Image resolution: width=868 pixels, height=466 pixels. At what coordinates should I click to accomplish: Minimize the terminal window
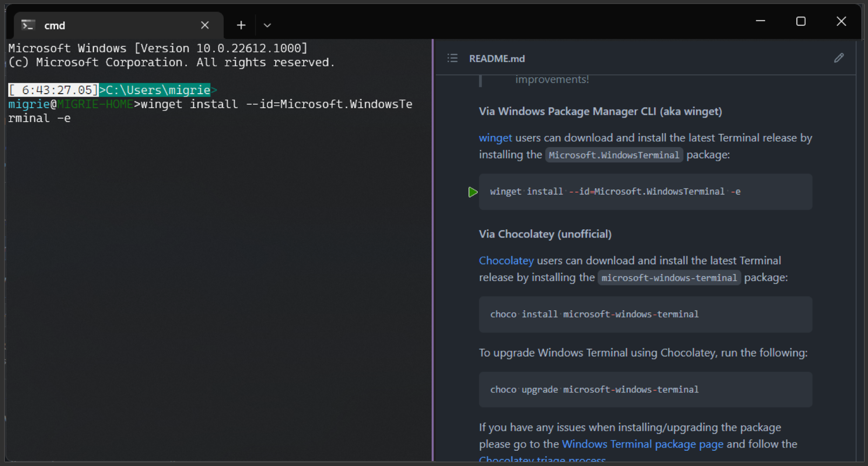tap(760, 21)
